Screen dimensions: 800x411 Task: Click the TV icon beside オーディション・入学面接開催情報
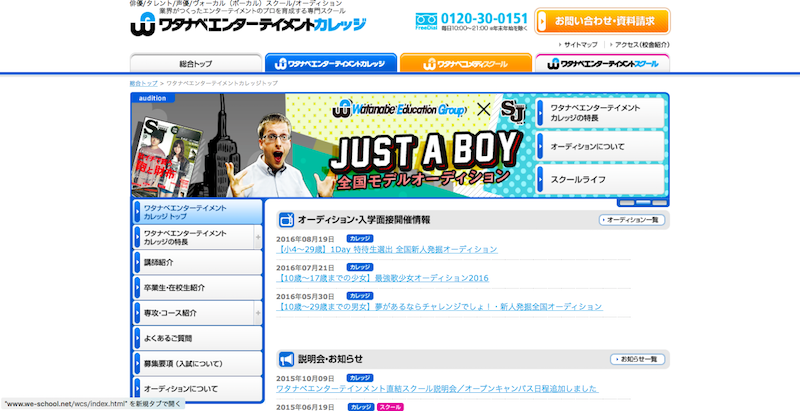[286, 219]
